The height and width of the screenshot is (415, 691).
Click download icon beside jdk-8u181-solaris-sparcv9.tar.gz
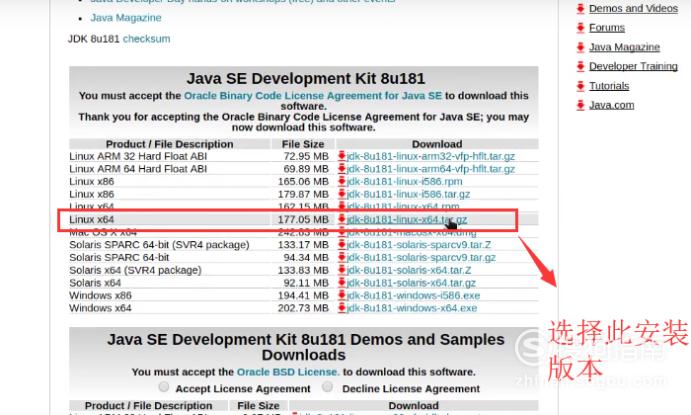(x=342, y=257)
